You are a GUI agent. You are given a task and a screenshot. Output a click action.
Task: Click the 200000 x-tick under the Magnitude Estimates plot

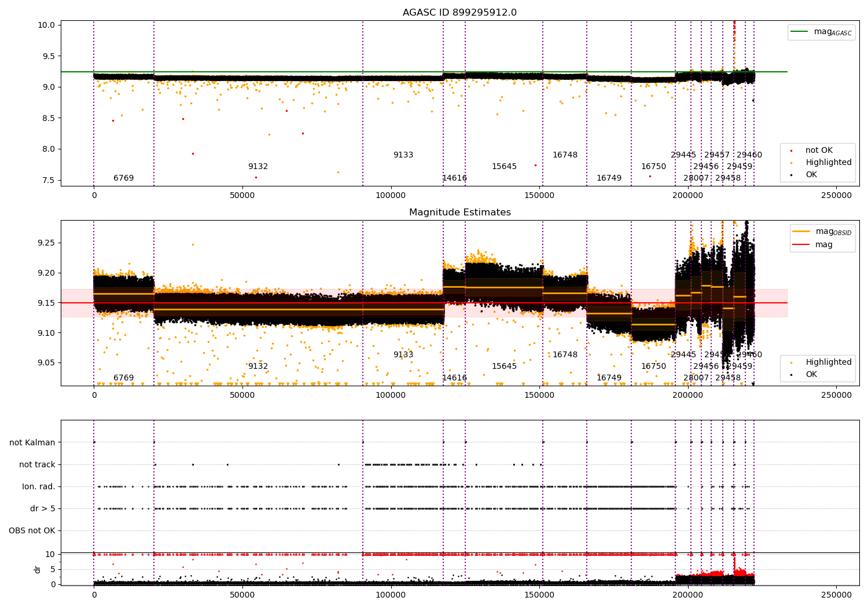688,395
